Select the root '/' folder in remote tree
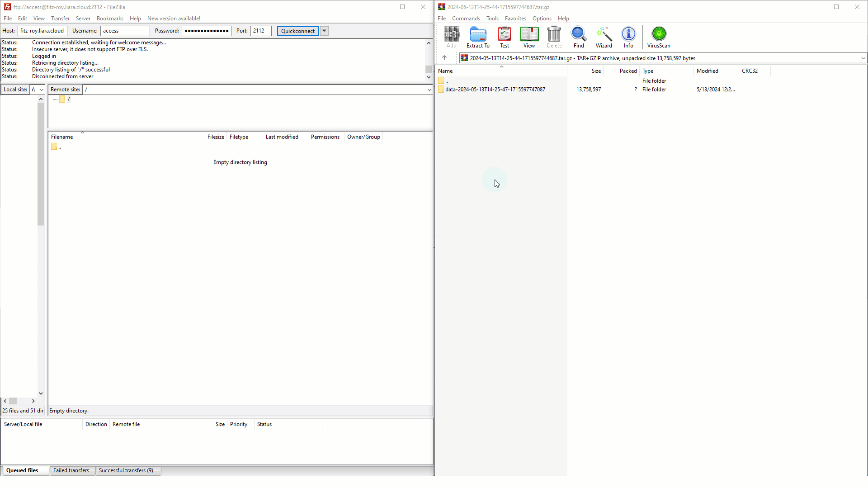The height and width of the screenshot is (488, 868). (x=65, y=99)
